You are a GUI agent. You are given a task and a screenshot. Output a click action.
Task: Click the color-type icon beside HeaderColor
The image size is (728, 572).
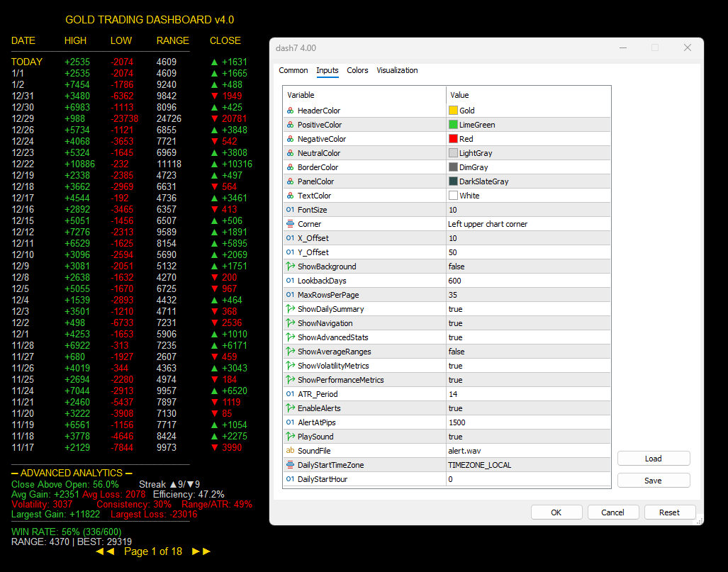point(290,111)
